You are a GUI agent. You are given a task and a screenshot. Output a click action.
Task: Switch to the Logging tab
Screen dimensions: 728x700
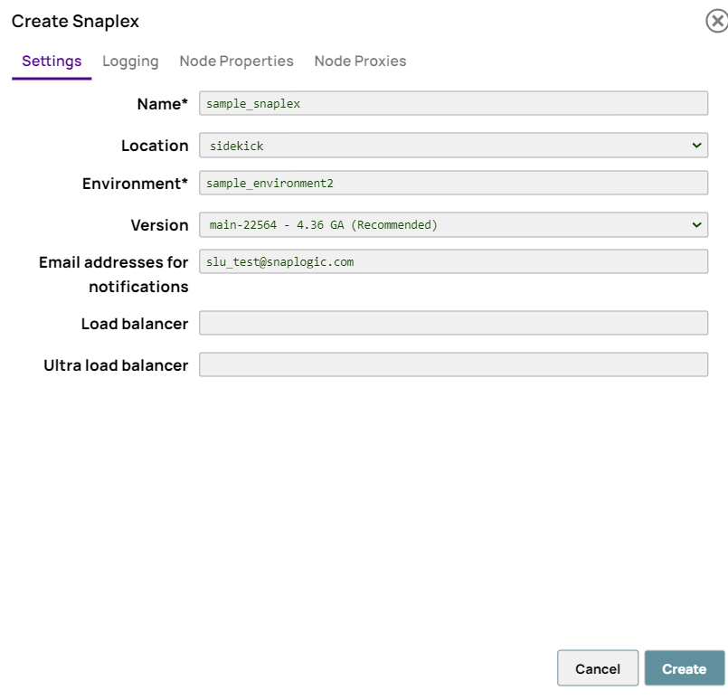coord(130,61)
